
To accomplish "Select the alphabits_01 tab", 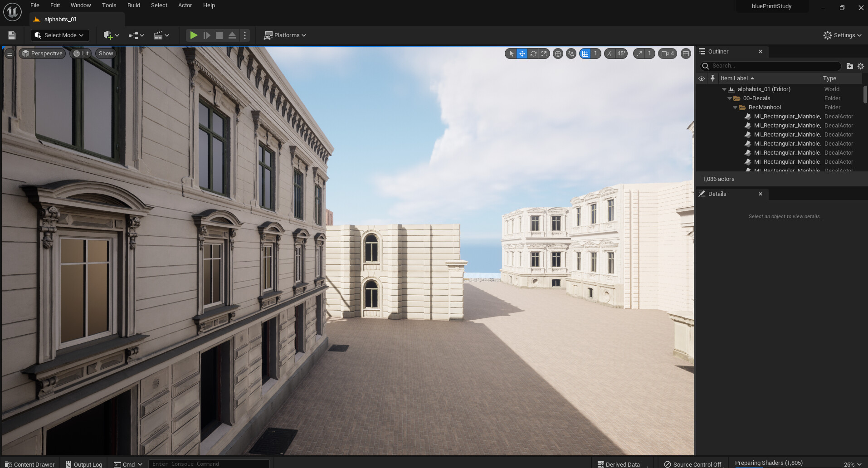I will [60, 19].
